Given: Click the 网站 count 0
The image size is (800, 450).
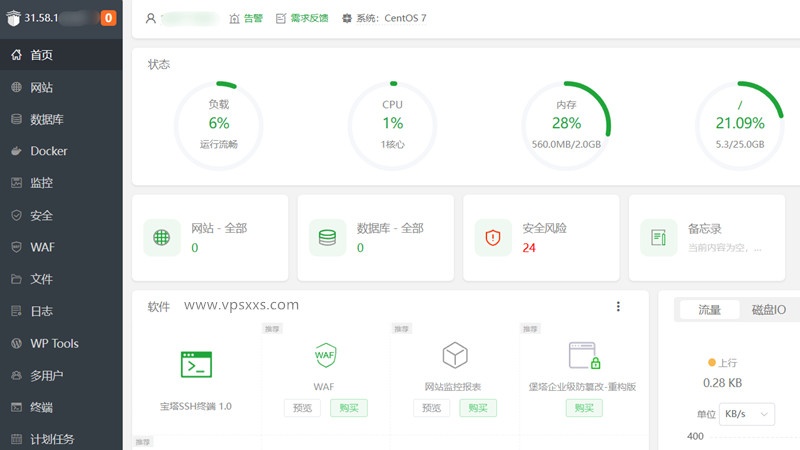Looking at the screenshot, I should (195, 248).
